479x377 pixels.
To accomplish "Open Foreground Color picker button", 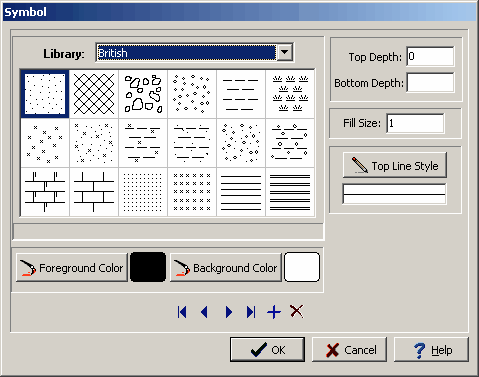I will (x=72, y=268).
